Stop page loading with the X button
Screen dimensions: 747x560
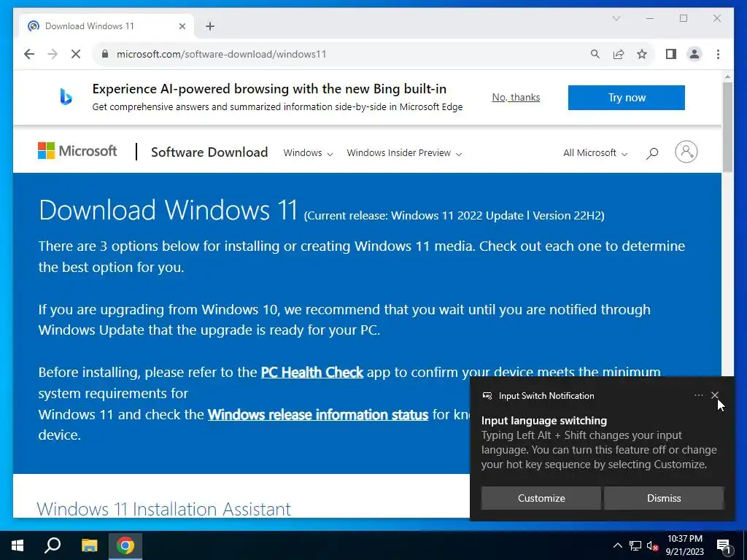[76, 54]
